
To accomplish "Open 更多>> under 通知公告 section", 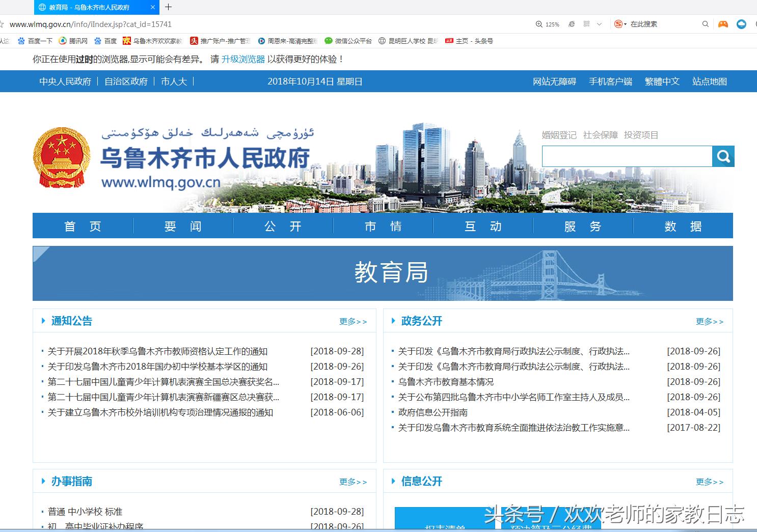I will [x=353, y=321].
